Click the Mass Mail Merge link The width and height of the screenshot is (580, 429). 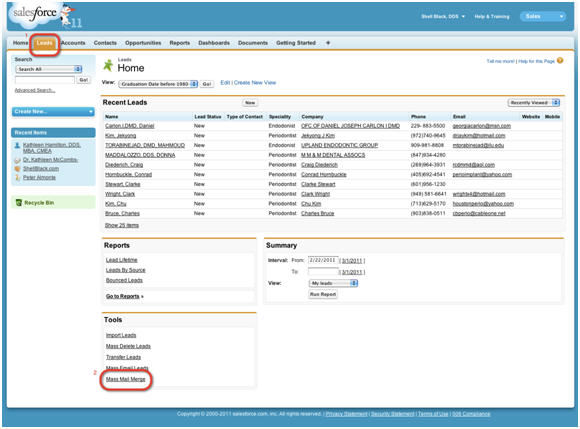click(125, 379)
